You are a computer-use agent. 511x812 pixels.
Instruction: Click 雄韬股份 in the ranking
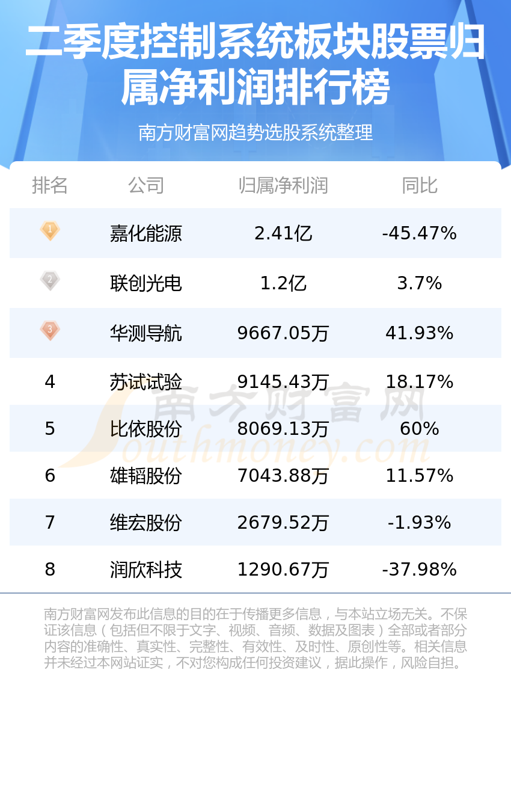coord(146,476)
